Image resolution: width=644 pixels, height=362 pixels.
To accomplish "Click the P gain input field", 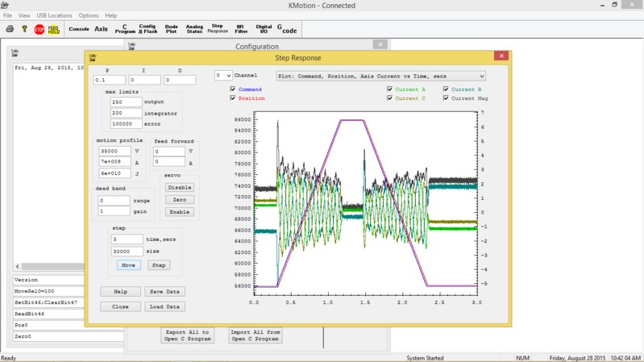I will (x=109, y=80).
